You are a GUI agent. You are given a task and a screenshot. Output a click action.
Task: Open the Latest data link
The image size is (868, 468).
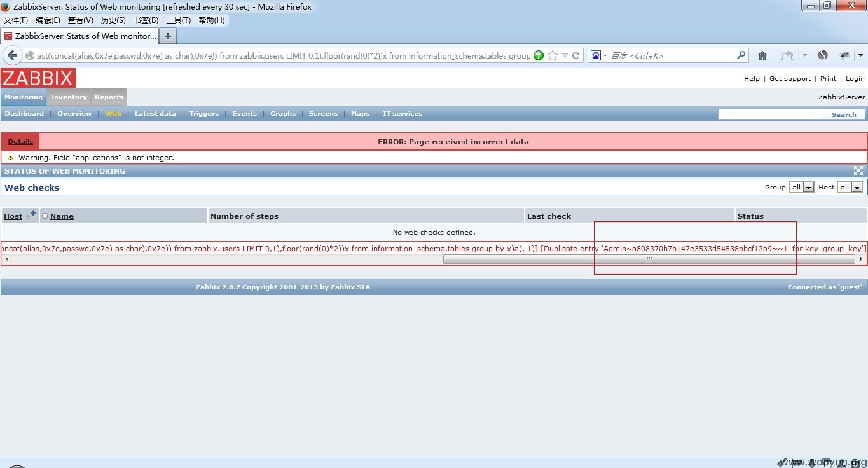[x=155, y=114]
